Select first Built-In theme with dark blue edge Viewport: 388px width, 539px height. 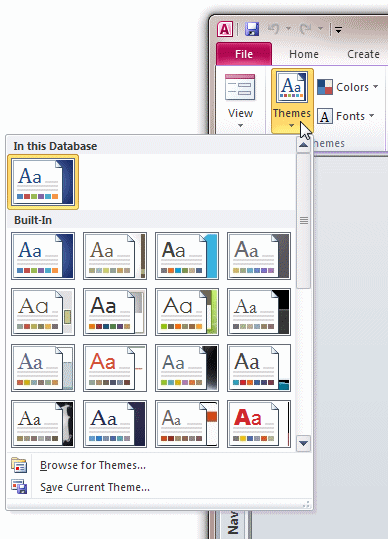click(43, 256)
